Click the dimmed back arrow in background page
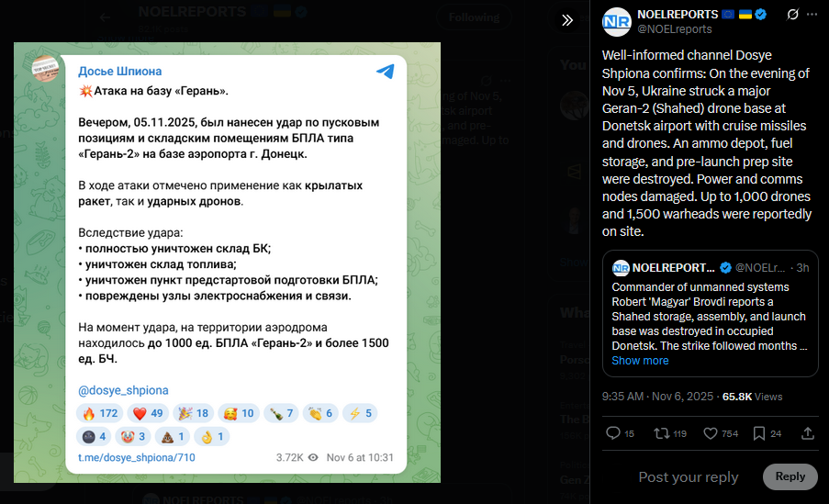This screenshot has width=829, height=504. click(105, 17)
